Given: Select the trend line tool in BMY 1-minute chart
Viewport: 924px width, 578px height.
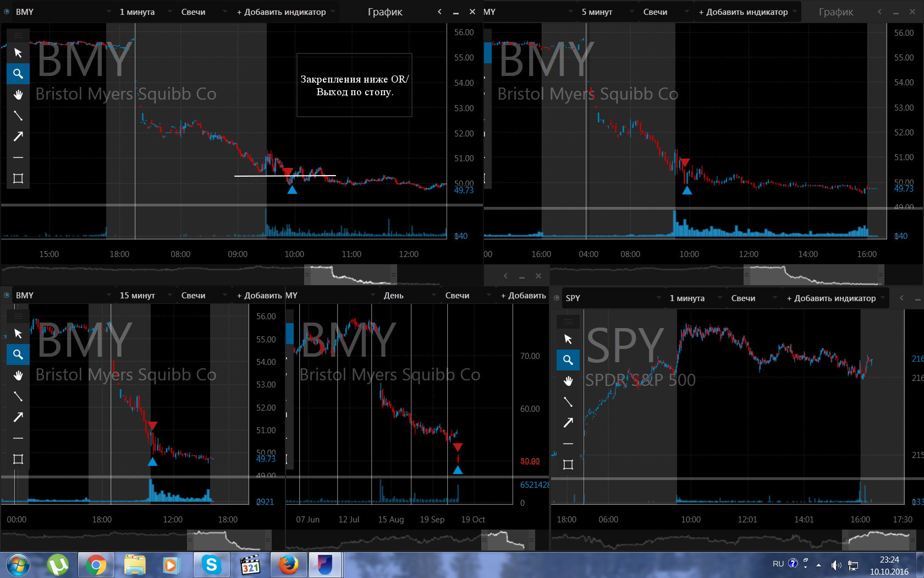Looking at the screenshot, I should tap(18, 116).
